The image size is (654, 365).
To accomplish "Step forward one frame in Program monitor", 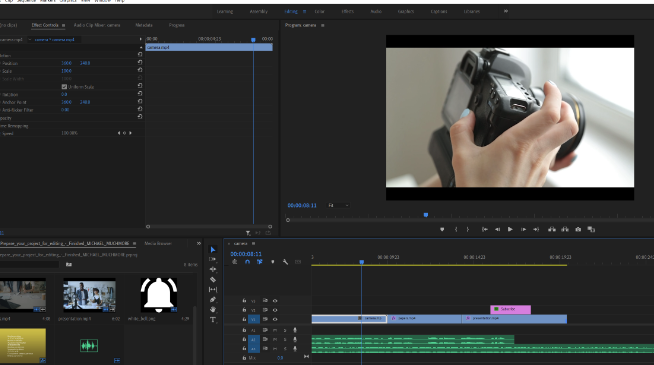I will (x=523, y=229).
